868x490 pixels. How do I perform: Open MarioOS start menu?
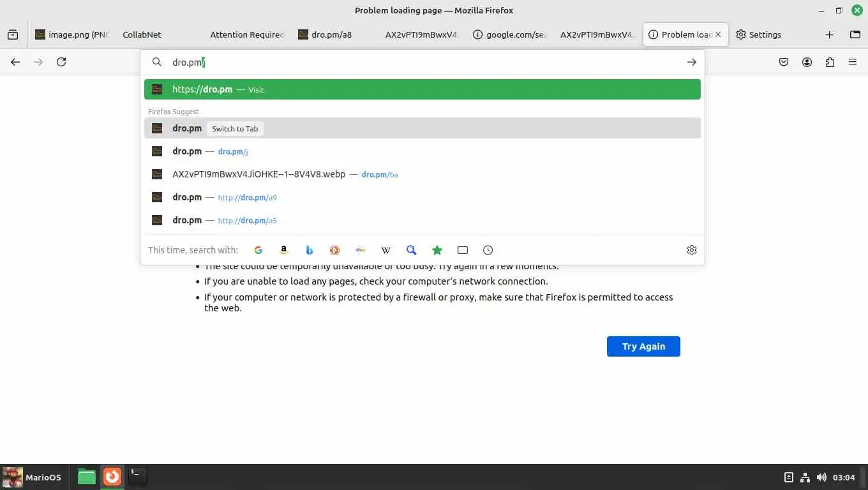click(32, 477)
